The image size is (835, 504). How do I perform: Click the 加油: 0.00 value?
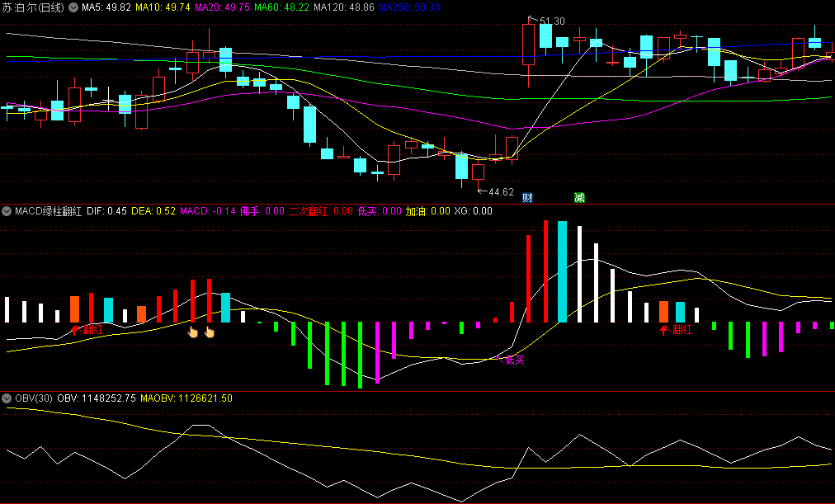tap(427, 211)
